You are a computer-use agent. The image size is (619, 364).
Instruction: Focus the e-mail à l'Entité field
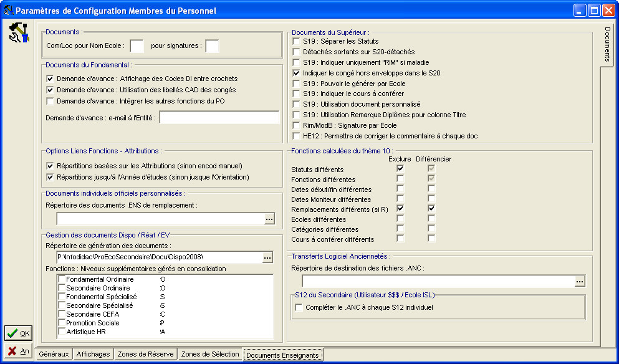pos(219,117)
